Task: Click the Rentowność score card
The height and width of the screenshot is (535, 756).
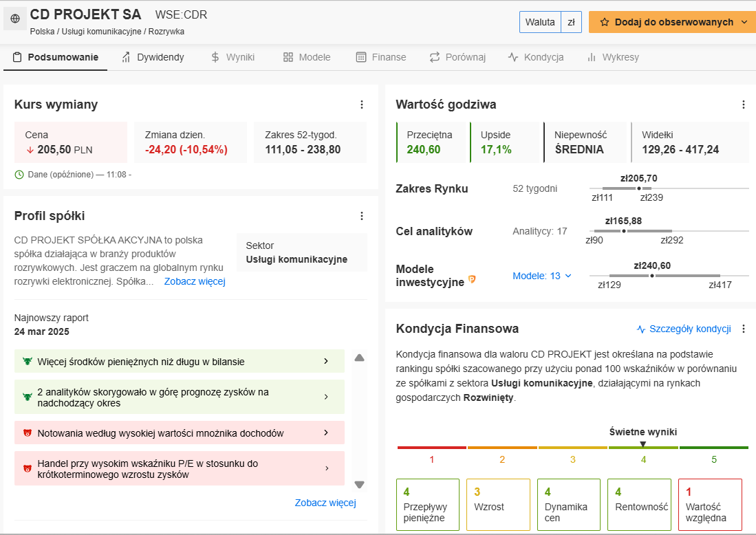Action: pos(639,505)
